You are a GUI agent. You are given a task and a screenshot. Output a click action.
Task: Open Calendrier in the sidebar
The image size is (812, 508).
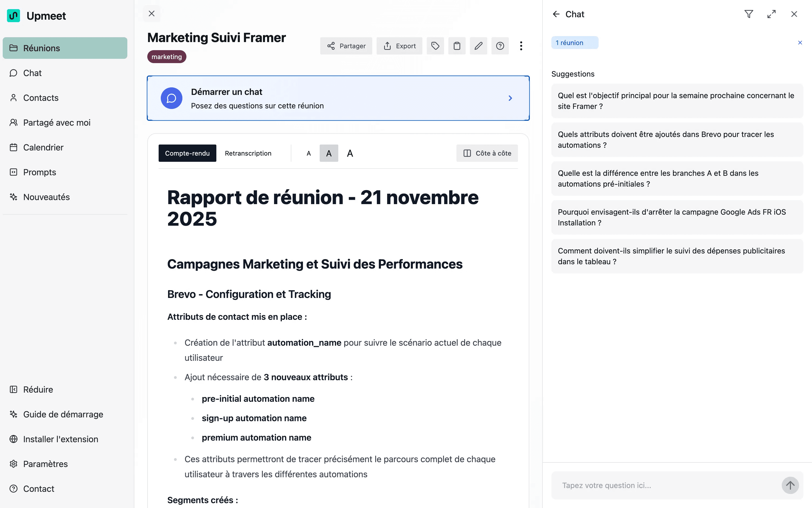[43, 147]
